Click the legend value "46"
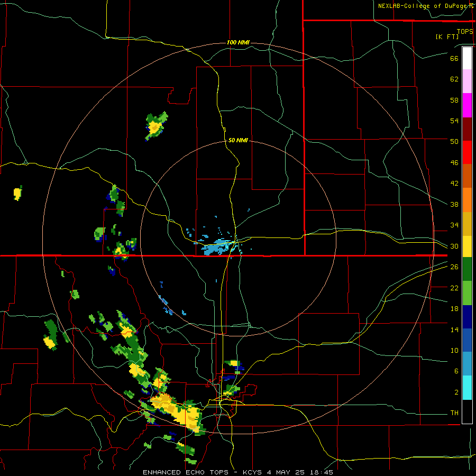 click(454, 163)
